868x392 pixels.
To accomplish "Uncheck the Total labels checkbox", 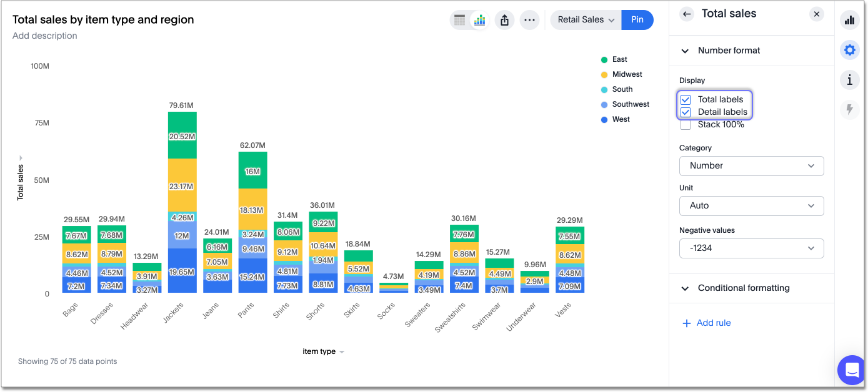I will pyautogui.click(x=686, y=99).
